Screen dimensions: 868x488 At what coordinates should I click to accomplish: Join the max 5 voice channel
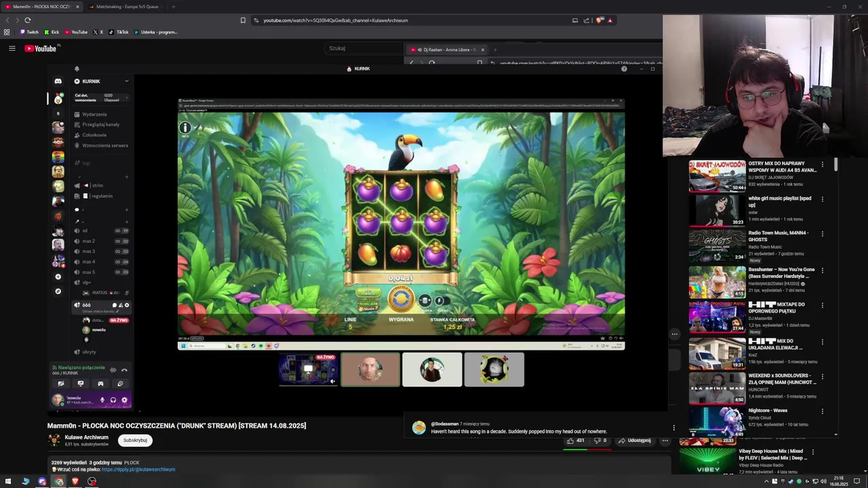(101, 272)
